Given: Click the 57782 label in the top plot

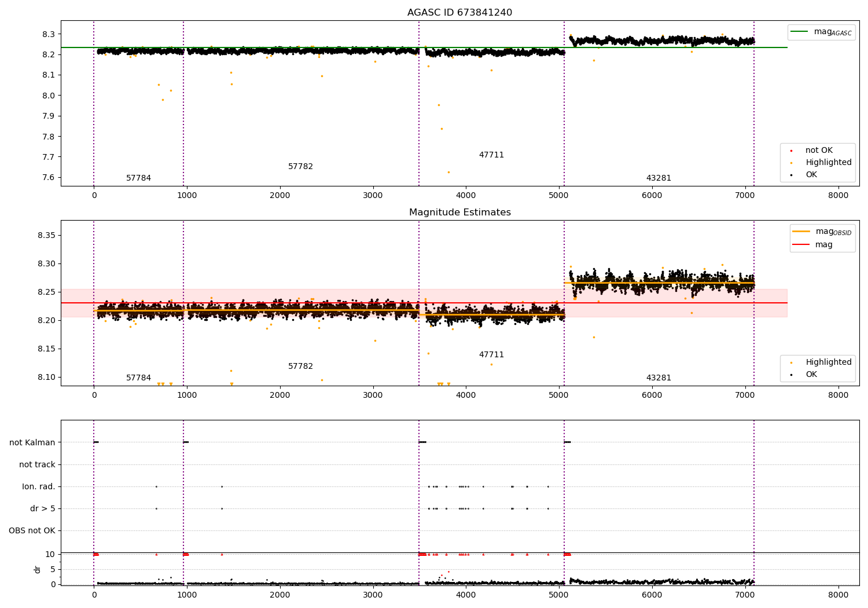Looking at the screenshot, I should (300, 167).
